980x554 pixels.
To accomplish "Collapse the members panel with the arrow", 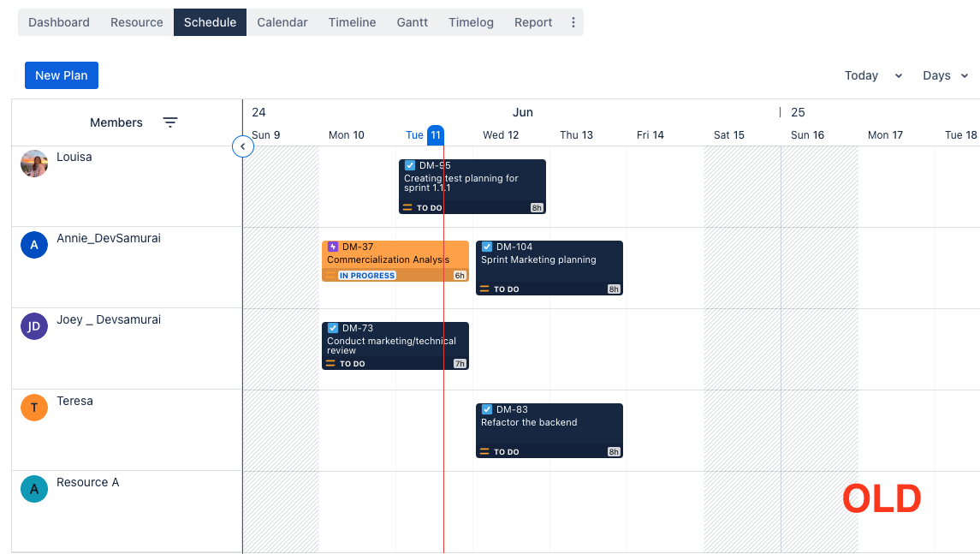I will point(242,147).
